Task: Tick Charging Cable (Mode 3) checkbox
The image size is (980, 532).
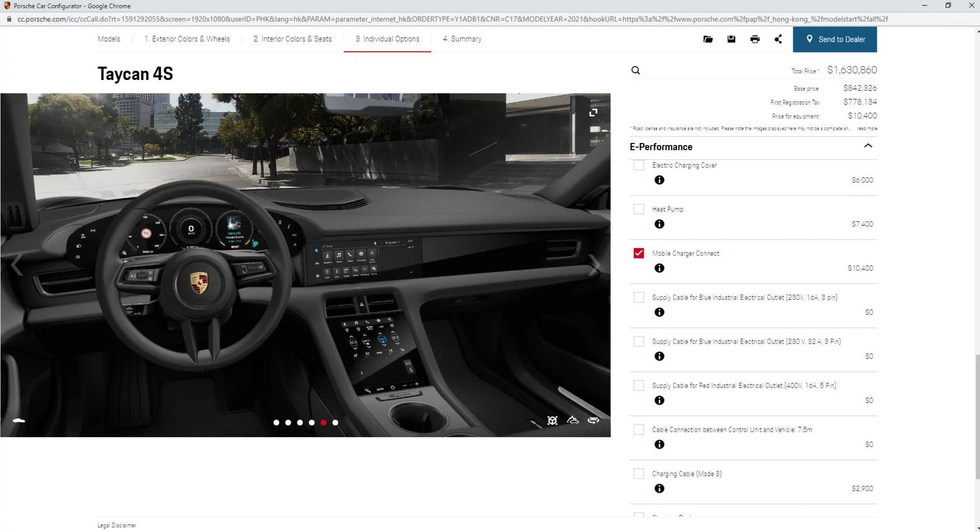Action: (x=639, y=474)
